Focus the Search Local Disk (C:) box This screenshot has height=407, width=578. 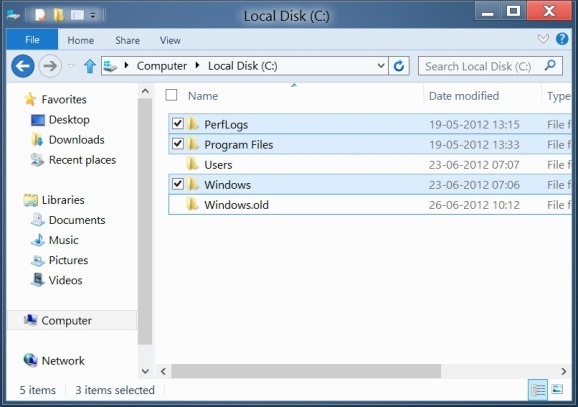[490, 66]
